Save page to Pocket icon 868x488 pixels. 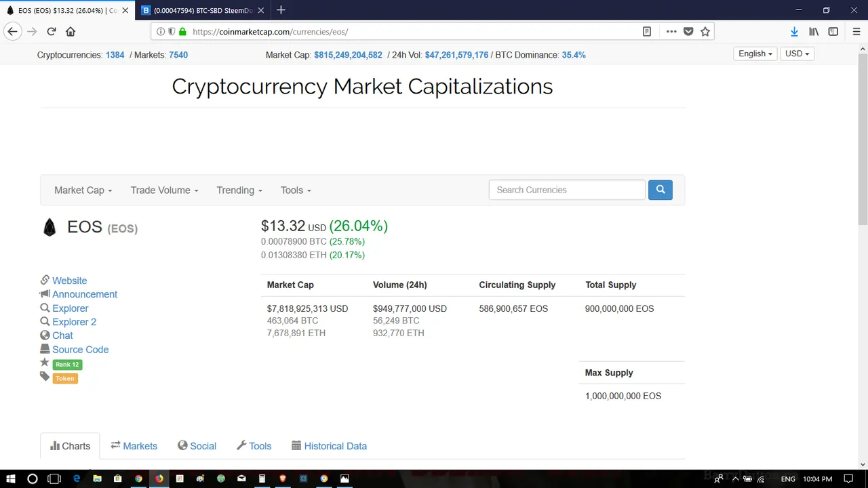(688, 31)
